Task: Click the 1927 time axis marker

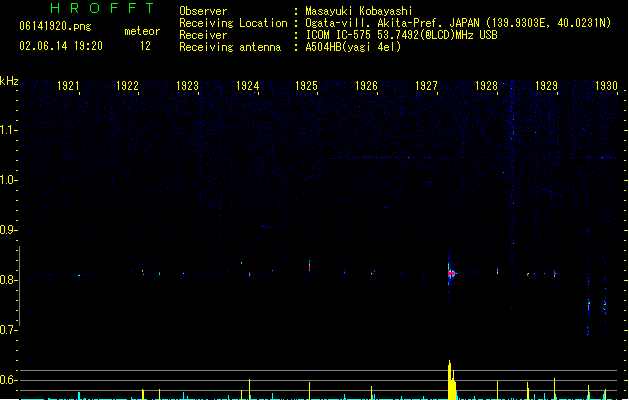Action: click(426, 86)
